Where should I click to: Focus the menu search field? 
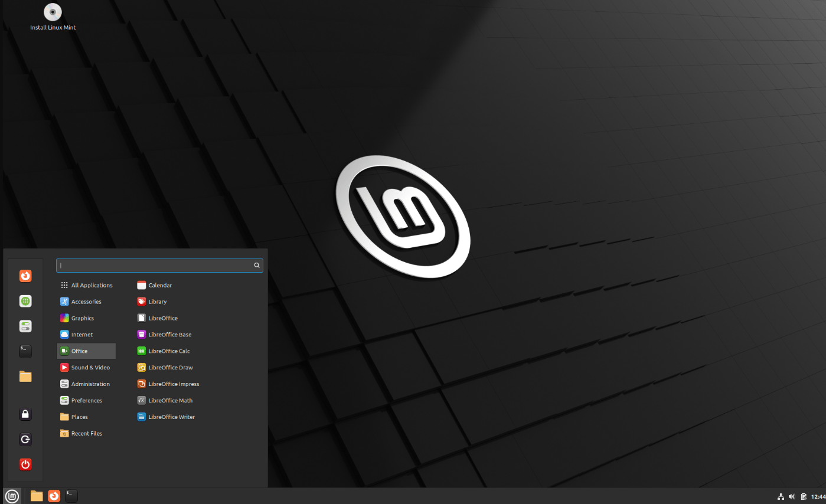(x=159, y=266)
